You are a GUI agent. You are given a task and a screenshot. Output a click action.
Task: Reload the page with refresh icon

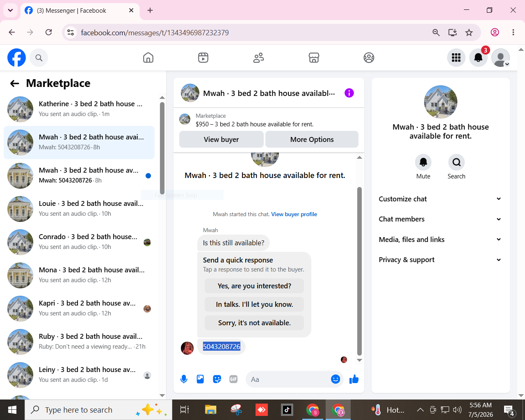(48, 32)
